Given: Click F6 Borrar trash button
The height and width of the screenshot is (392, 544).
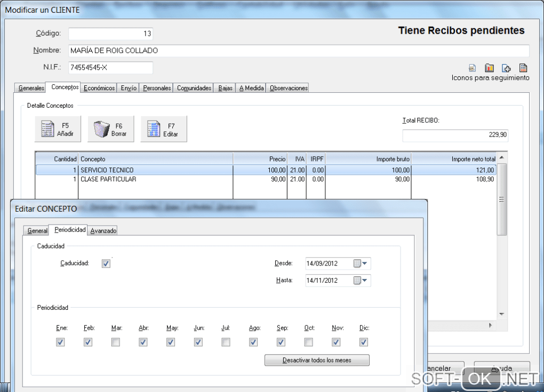Looking at the screenshot, I should (x=111, y=129).
